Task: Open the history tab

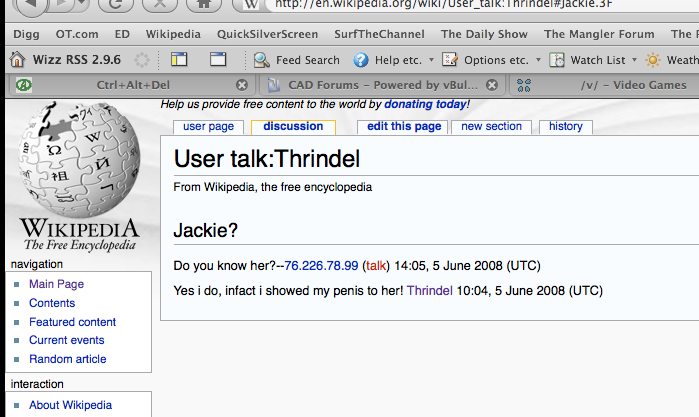Action: click(566, 127)
